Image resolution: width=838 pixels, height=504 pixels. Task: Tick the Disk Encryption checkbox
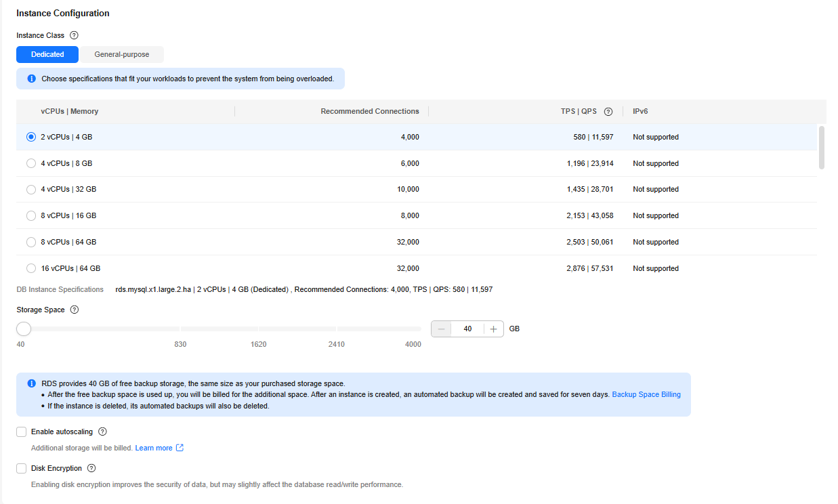tap(22, 468)
